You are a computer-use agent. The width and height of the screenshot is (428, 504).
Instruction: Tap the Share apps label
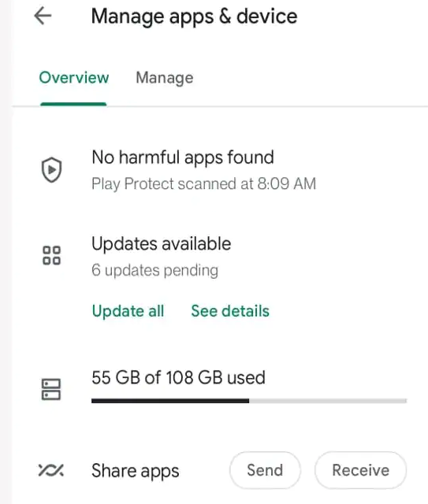(135, 471)
